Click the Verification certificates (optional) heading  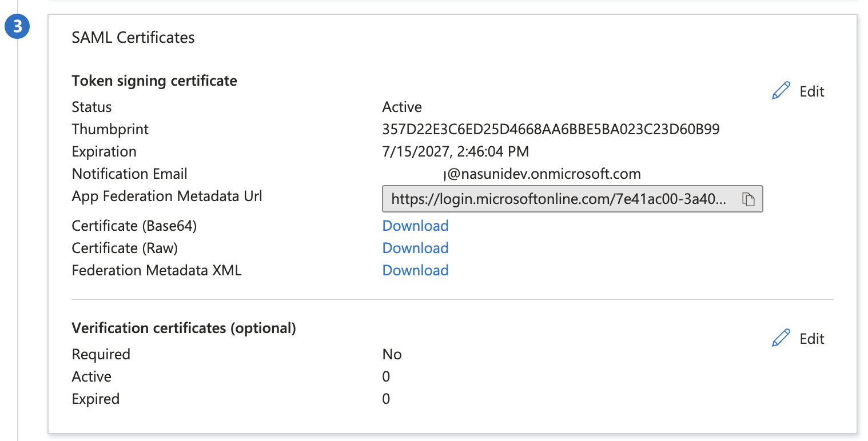click(x=184, y=328)
